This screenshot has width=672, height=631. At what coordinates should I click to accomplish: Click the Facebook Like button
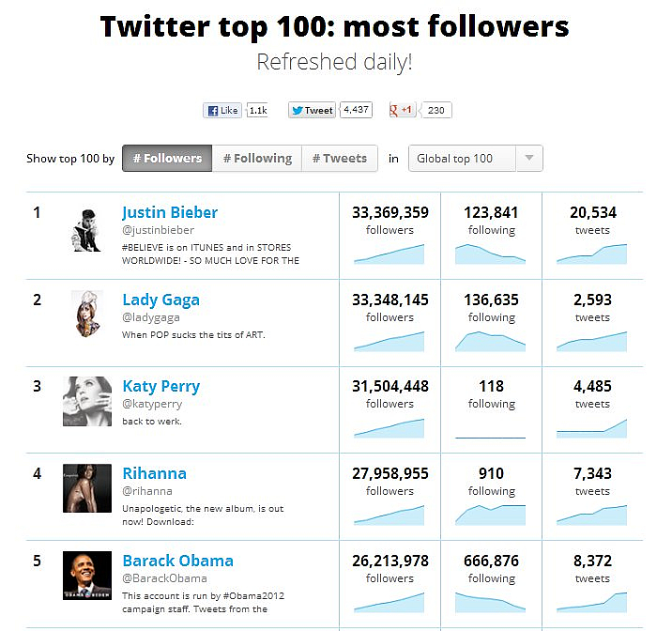(x=222, y=110)
